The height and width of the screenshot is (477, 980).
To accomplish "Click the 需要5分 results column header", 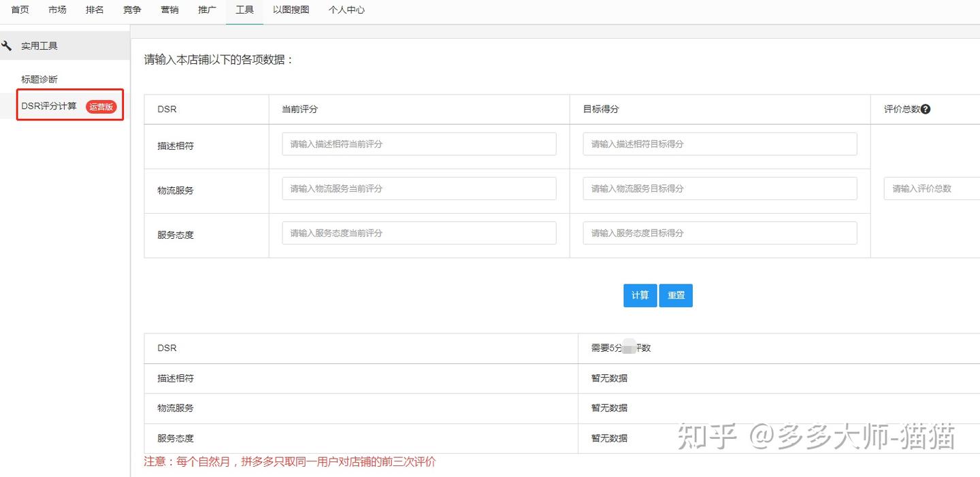I will coord(621,348).
